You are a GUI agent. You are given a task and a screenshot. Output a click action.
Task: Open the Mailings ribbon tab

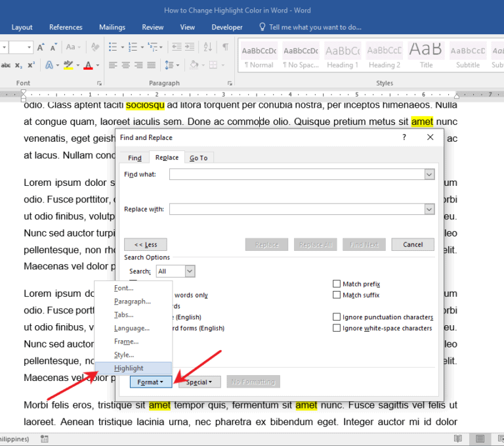coord(112,28)
